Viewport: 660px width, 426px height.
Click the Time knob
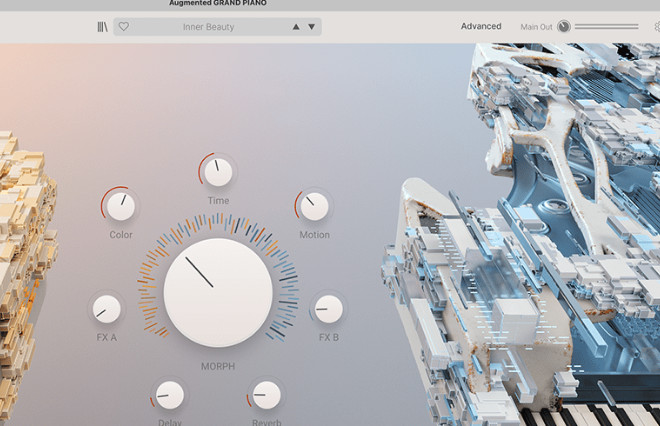[218, 172]
